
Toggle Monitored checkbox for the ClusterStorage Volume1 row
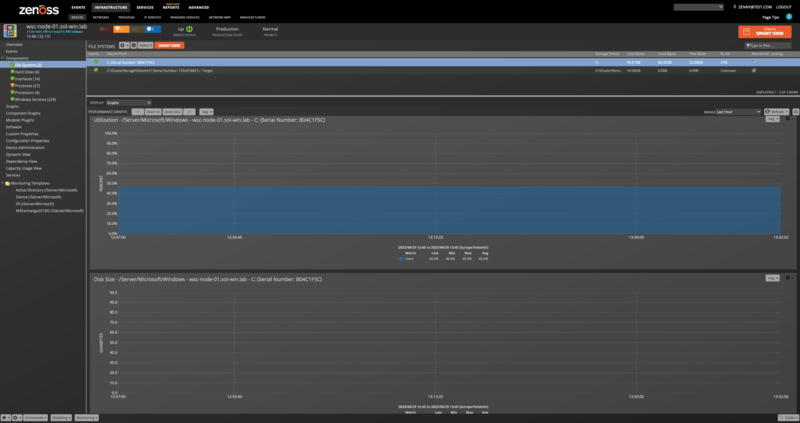(754, 70)
